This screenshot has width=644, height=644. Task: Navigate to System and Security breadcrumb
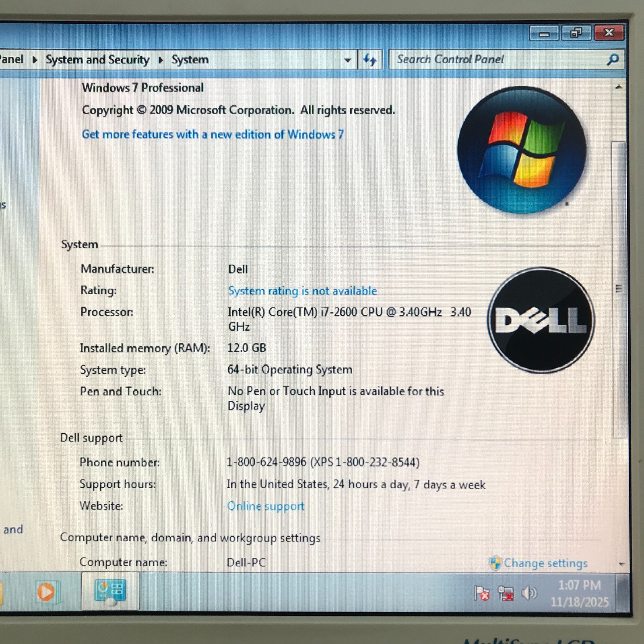(x=98, y=59)
